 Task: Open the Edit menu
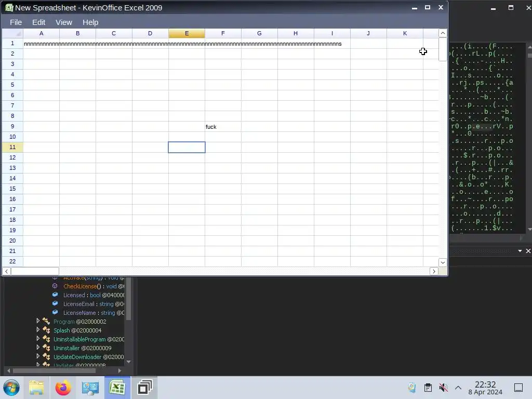pos(38,22)
